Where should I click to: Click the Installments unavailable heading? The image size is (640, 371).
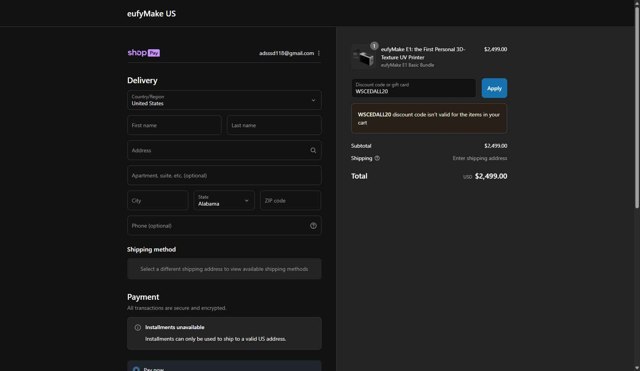[175, 327]
